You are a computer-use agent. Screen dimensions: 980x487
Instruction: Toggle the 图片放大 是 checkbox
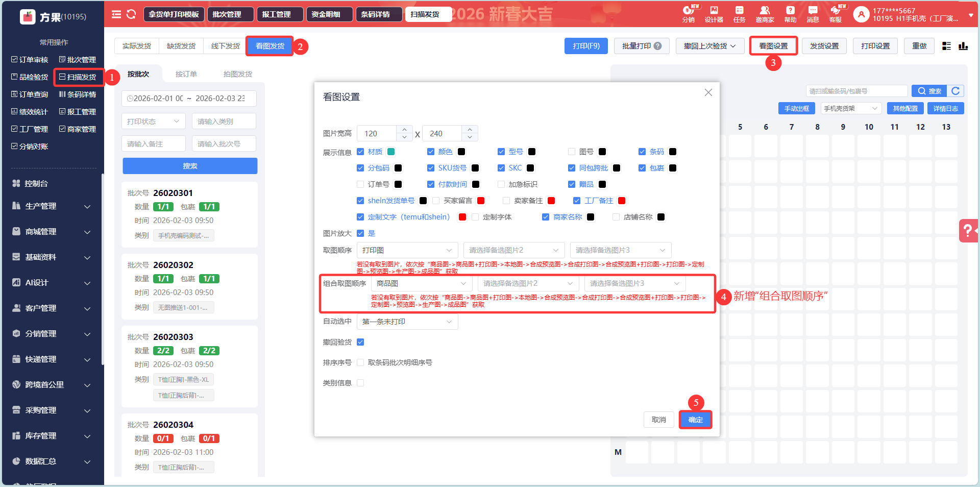(360, 233)
